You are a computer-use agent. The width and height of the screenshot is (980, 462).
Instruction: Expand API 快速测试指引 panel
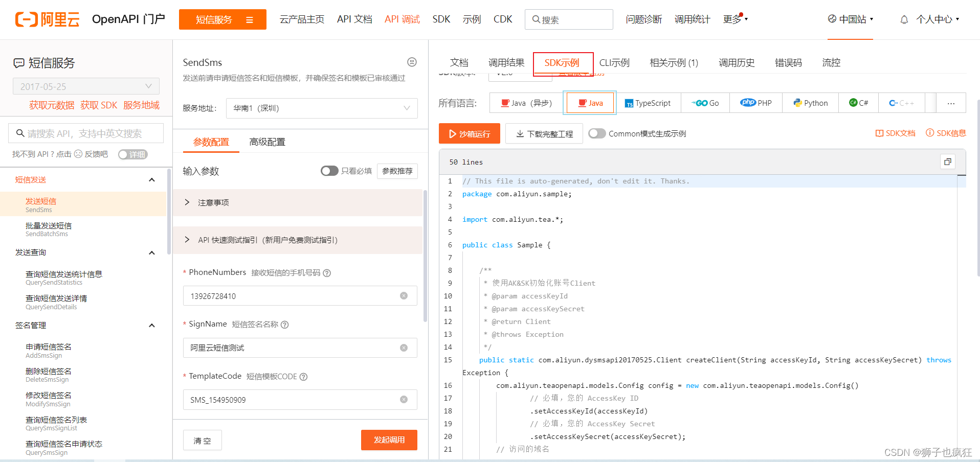(x=298, y=240)
